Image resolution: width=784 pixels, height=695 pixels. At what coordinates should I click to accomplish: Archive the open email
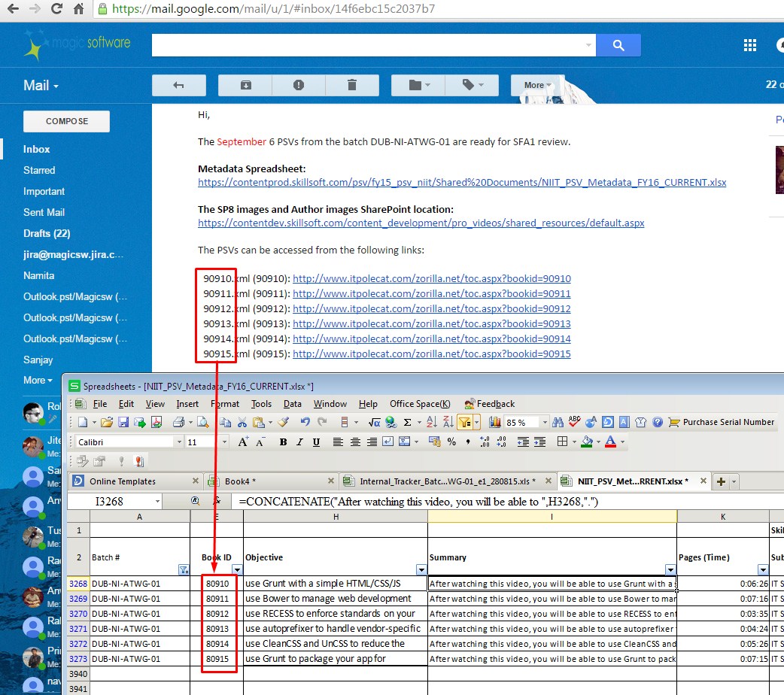[245, 86]
